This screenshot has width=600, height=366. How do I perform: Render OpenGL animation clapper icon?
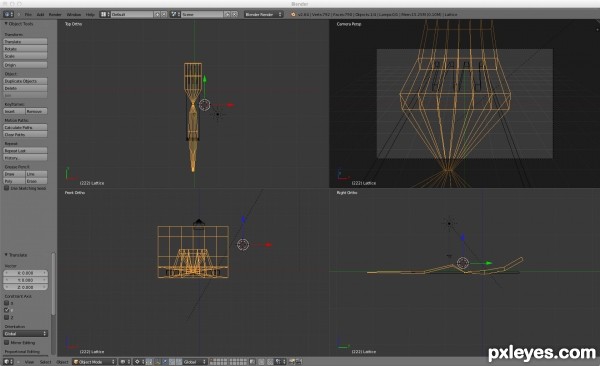[x=298, y=362]
